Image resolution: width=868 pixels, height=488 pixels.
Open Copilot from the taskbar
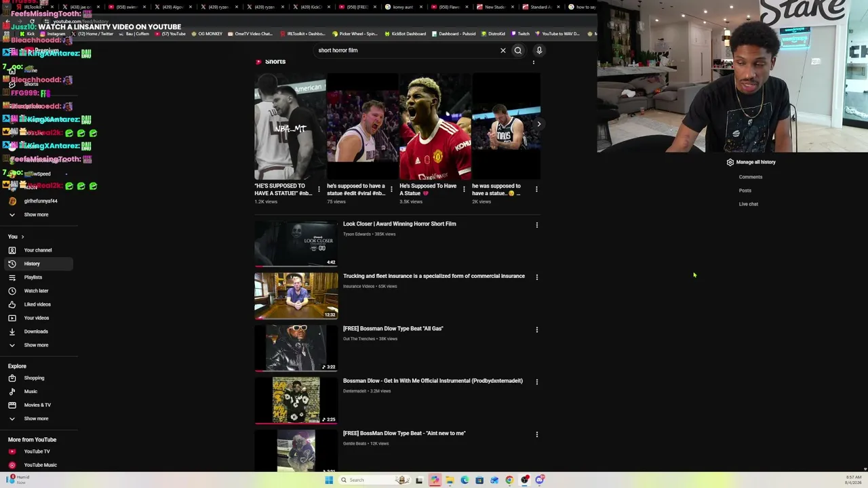point(435,480)
